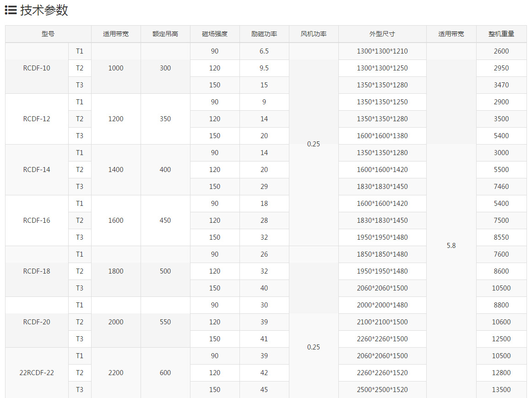Click the belt width value 1000
This screenshot has height=398, width=532.
(116, 68)
